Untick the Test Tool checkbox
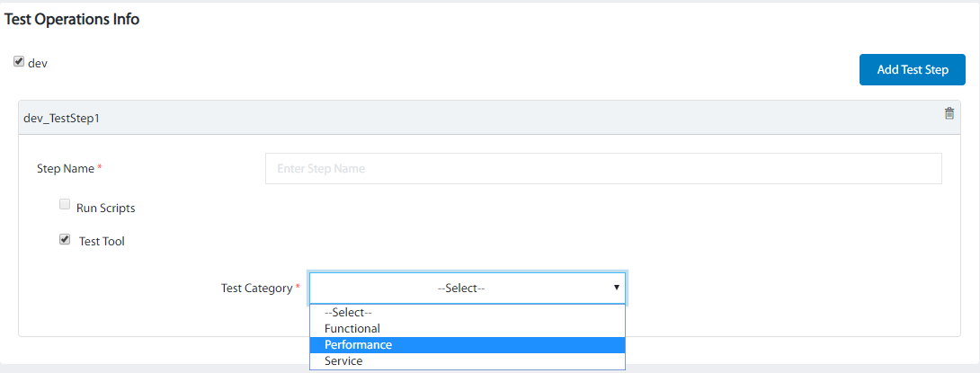This screenshot has width=980, height=373. [65, 239]
